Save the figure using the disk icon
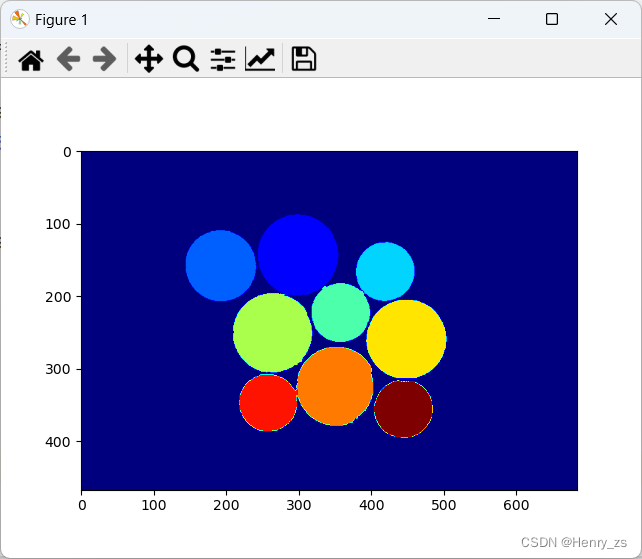 [303, 59]
